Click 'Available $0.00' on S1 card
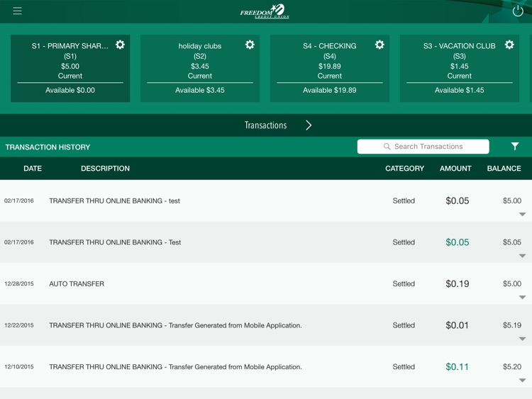This screenshot has height=399, width=532. (x=70, y=90)
